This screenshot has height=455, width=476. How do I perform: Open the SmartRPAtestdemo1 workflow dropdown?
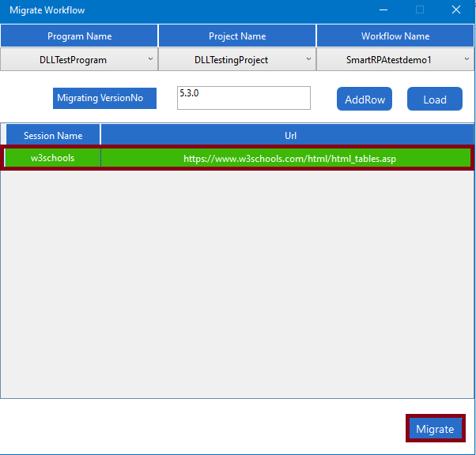click(x=395, y=59)
